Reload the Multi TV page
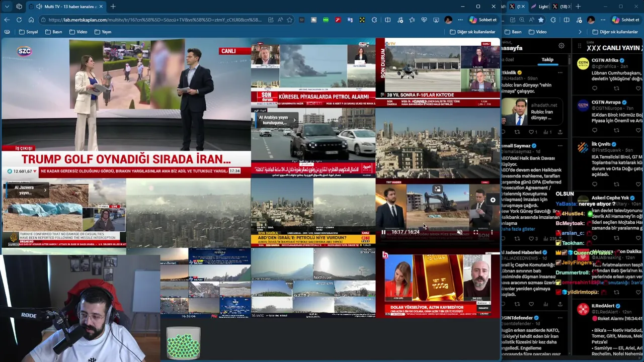This screenshot has height=362, width=644. coord(19,20)
